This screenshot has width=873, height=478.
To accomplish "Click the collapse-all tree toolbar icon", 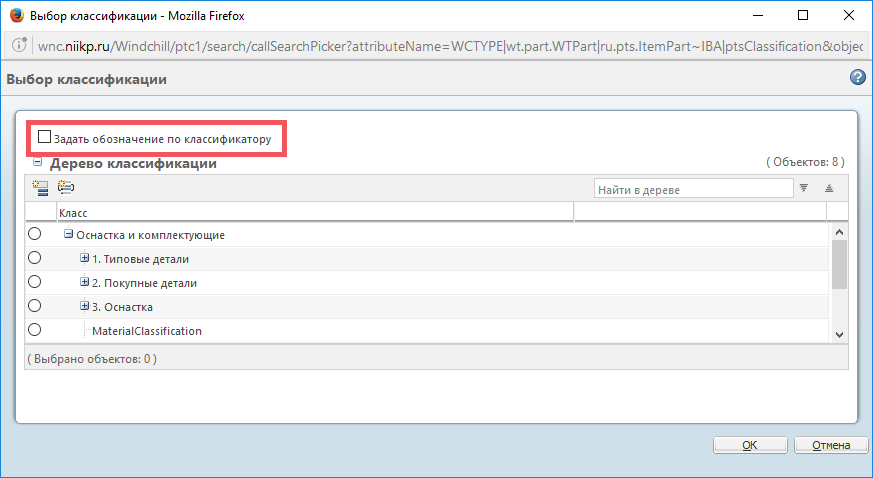I will [66, 187].
